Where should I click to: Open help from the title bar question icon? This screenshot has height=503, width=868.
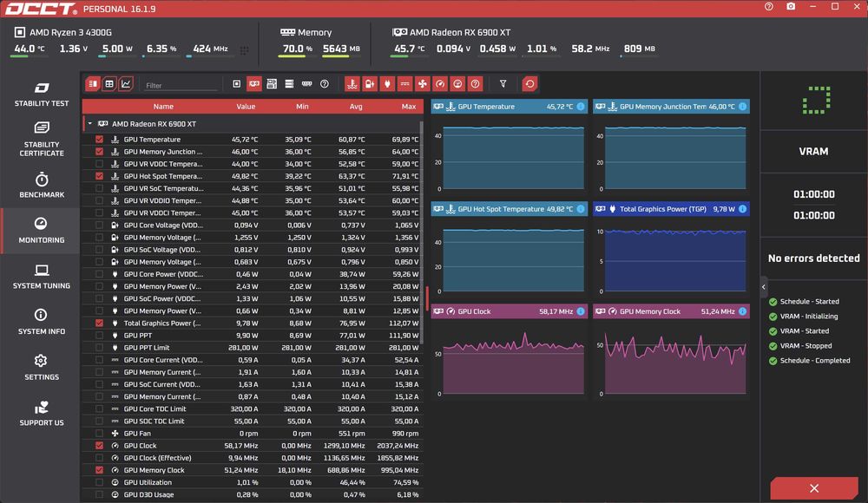tap(769, 7)
